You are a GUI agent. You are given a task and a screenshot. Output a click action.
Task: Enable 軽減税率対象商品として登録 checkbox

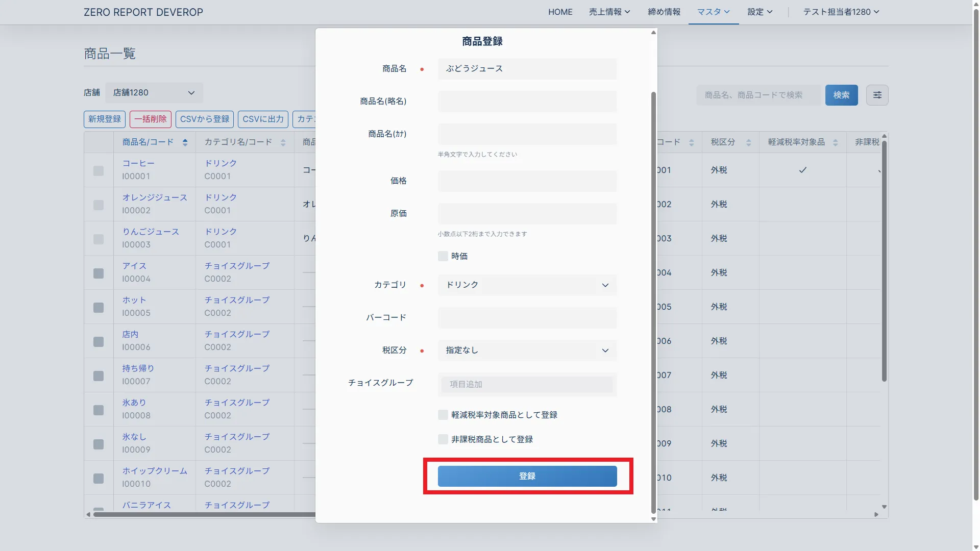click(443, 415)
